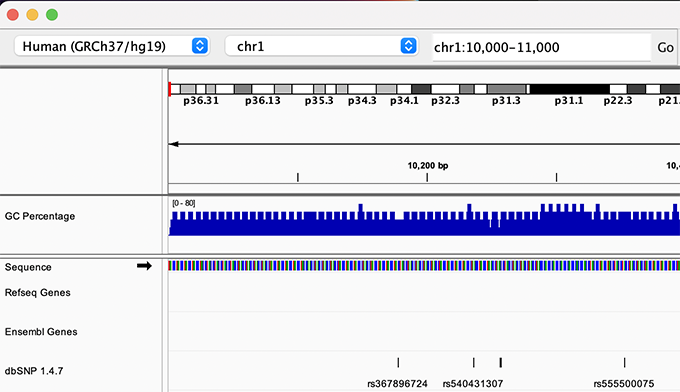Click the red position marker on the ideogram

[170, 89]
